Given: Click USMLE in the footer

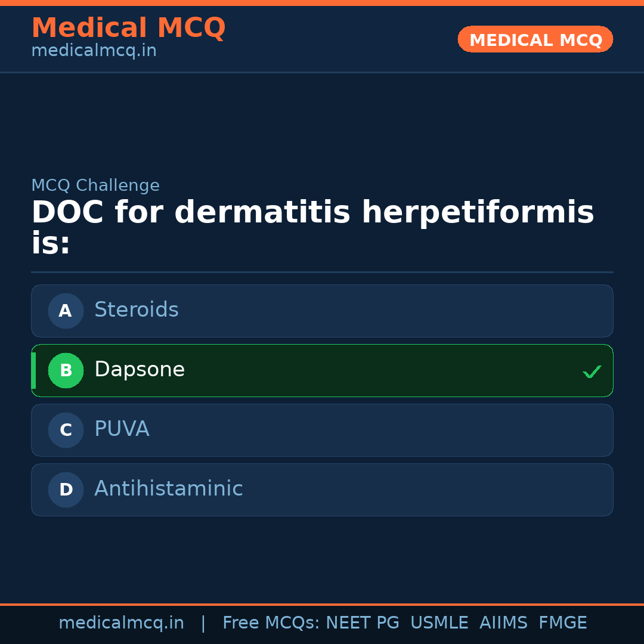Looking at the screenshot, I should 439,623.
